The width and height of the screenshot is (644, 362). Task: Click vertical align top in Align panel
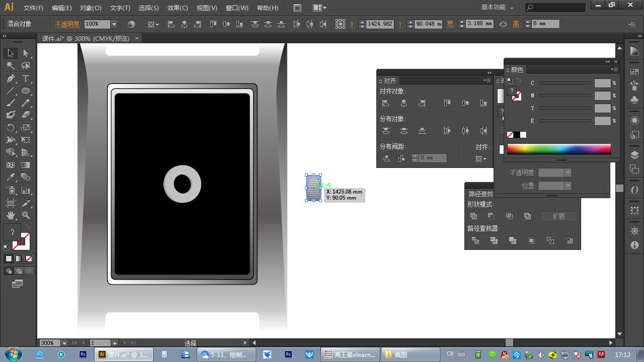(x=447, y=103)
